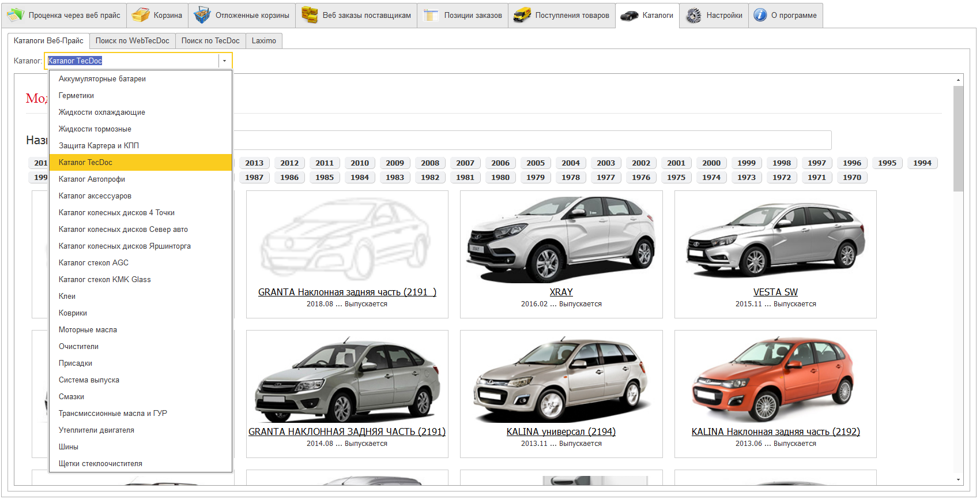Click the VESTA SW car thumbnail
980x499 pixels.
pos(775,241)
